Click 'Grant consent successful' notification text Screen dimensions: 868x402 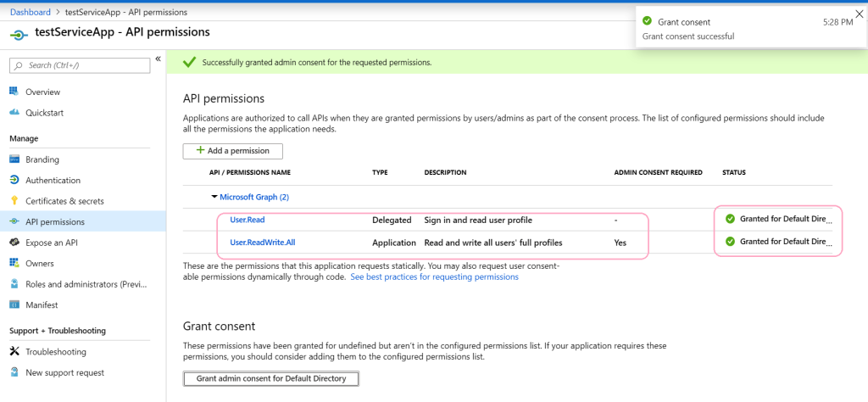(x=688, y=36)
